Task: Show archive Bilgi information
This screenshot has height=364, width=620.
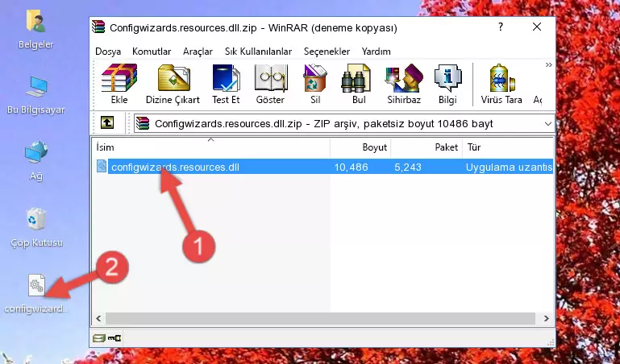Action: 447,84
